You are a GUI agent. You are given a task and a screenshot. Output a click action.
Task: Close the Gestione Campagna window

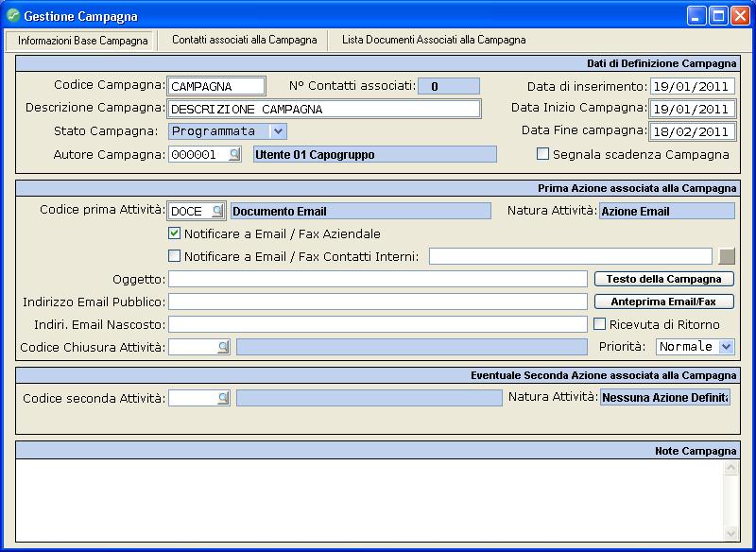tap(740, 16)
